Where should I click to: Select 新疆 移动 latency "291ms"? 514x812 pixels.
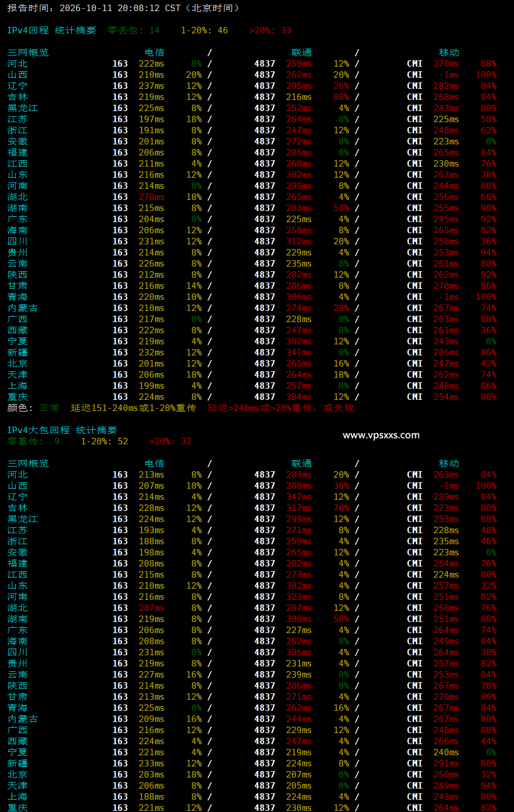click(x=446, y=763)
